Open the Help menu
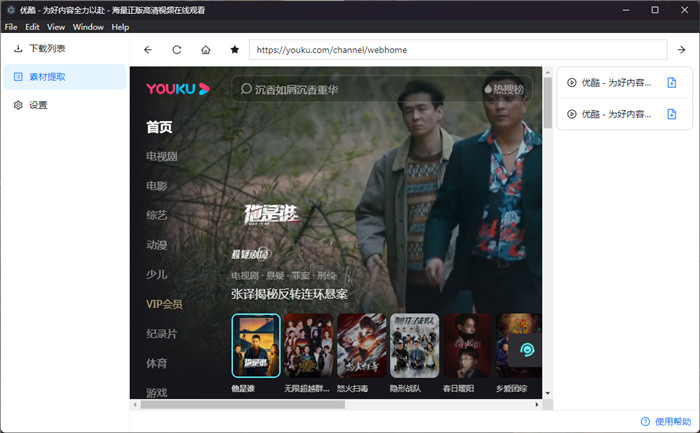 point(120,27)
